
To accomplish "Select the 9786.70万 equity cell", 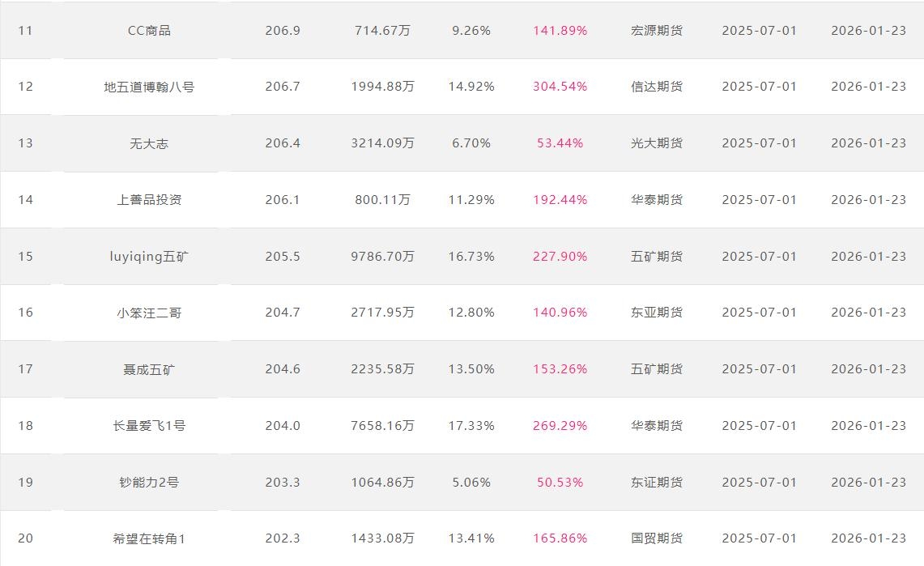I will click(382, 257).
